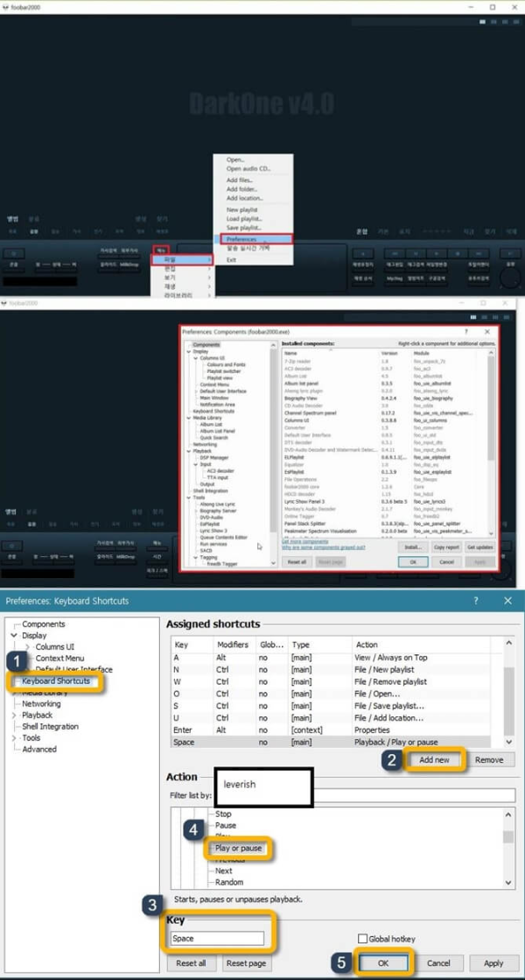
Task: Select Add files.. menu entry
Action: click(x=240, y=180)
